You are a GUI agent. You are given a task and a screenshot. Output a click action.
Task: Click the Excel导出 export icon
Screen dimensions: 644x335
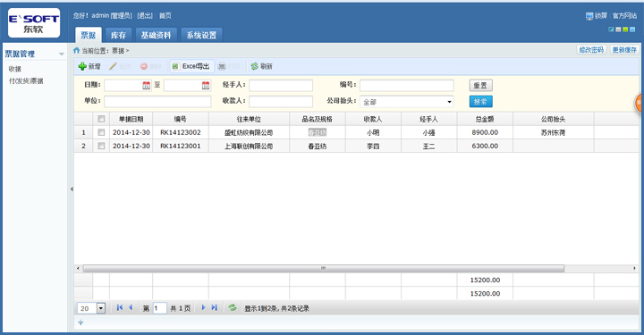tap(176, 66)
